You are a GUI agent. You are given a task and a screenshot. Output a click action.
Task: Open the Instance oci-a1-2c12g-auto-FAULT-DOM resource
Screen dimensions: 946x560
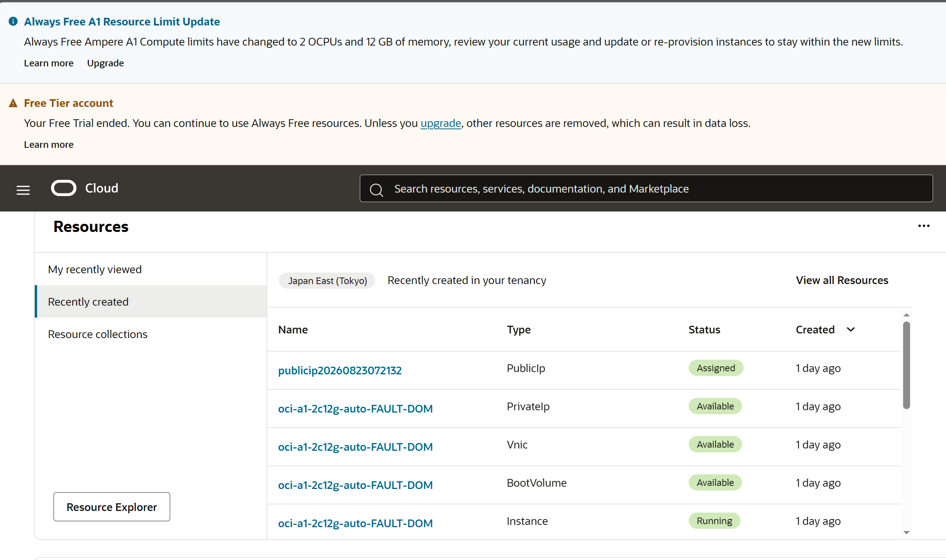[x=355, y=523]
